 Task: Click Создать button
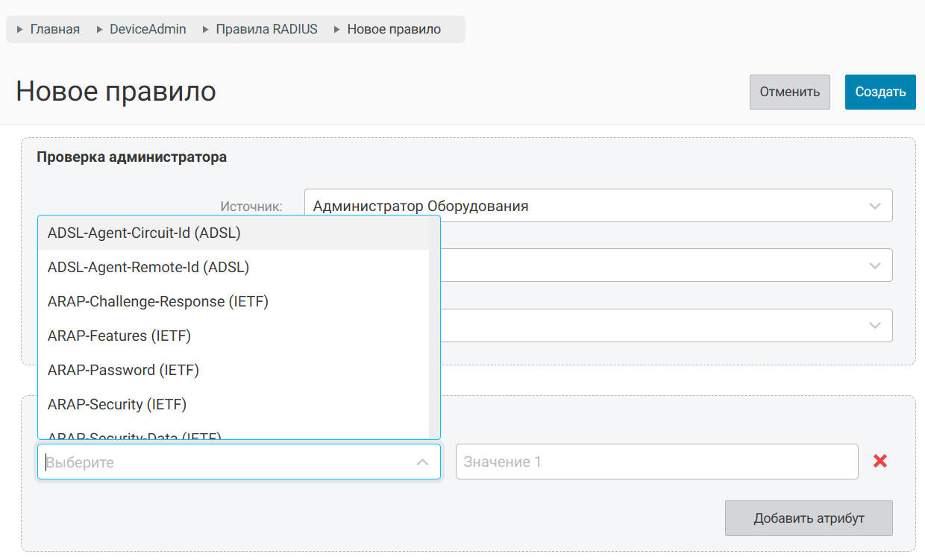click(x=880, y=92)
